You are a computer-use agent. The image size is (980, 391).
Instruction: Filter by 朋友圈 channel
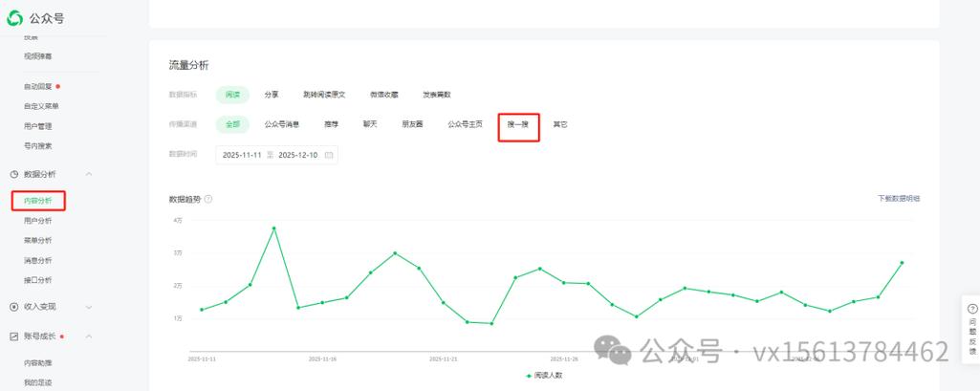pos(412,124)
